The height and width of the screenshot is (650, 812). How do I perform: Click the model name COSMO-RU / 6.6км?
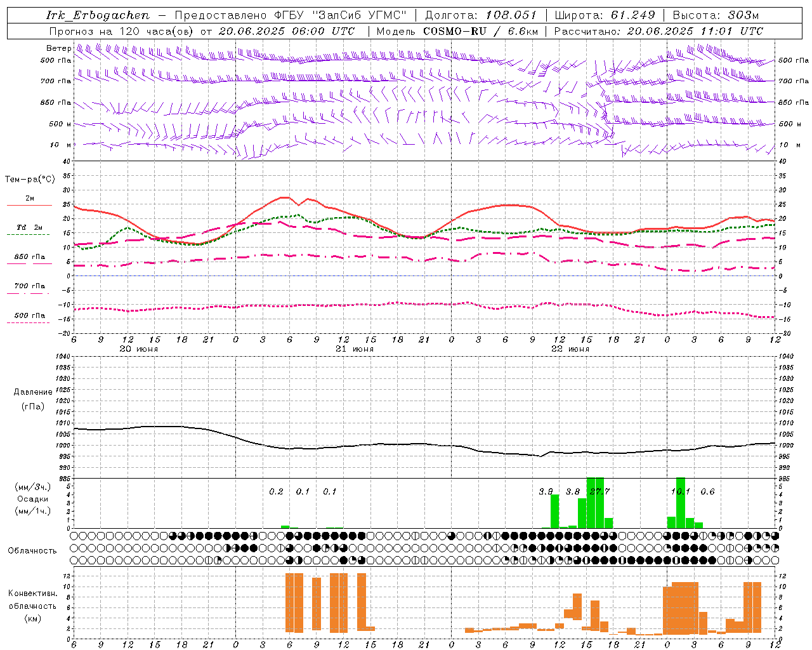(x=480, y=31)
